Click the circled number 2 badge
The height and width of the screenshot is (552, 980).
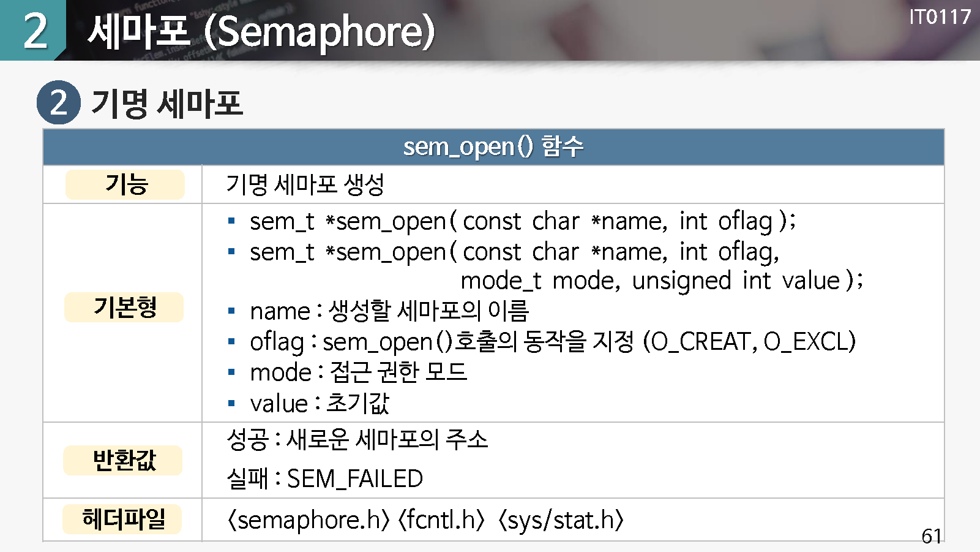tap(58, 102)
